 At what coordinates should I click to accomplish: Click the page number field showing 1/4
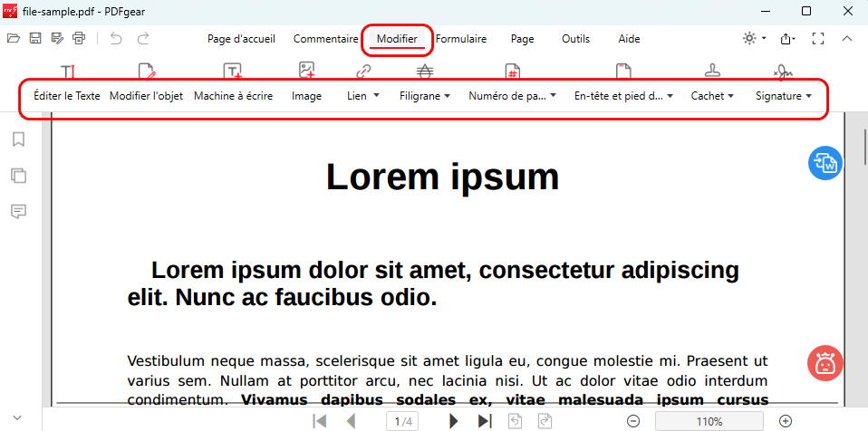point(402,422)
